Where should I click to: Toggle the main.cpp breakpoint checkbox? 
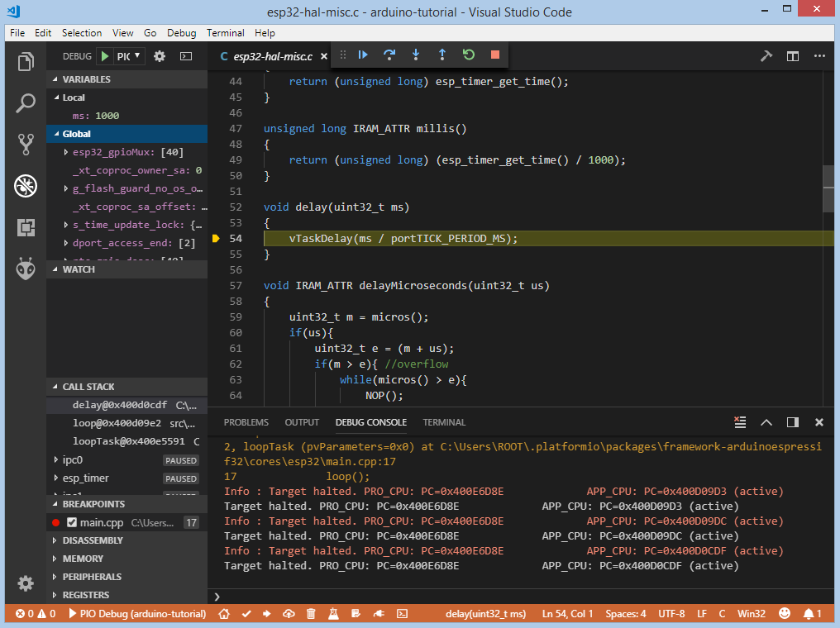pyautogui.click(x=72, y=522)
